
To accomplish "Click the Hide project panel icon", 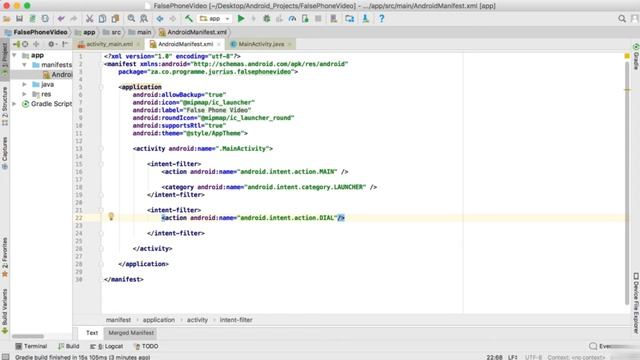I will [x=64, y=44].
